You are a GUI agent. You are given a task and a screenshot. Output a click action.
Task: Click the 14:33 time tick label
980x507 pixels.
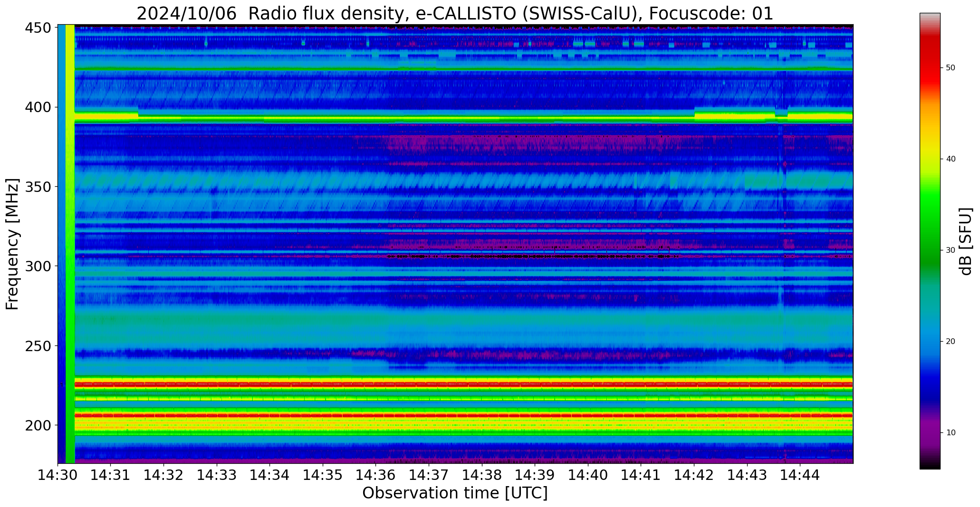[217, 475]
